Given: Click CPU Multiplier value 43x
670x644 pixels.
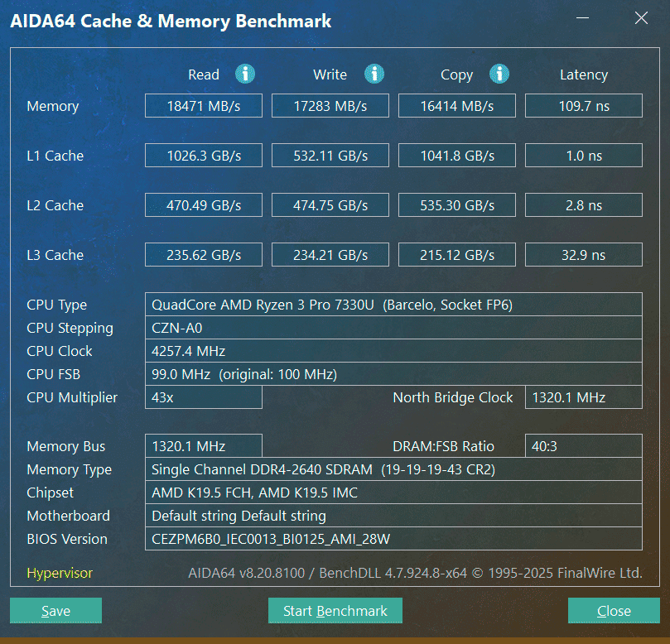Looking at the screenshot, I should [204, 397].
